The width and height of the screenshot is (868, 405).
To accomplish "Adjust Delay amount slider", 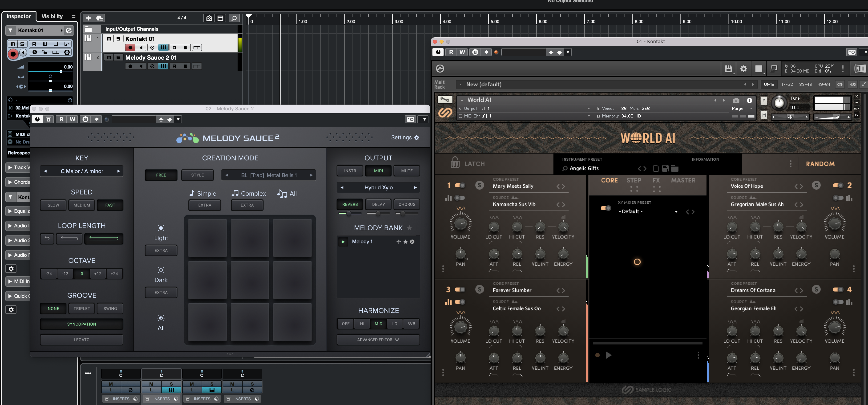I will tap(378, 213).
